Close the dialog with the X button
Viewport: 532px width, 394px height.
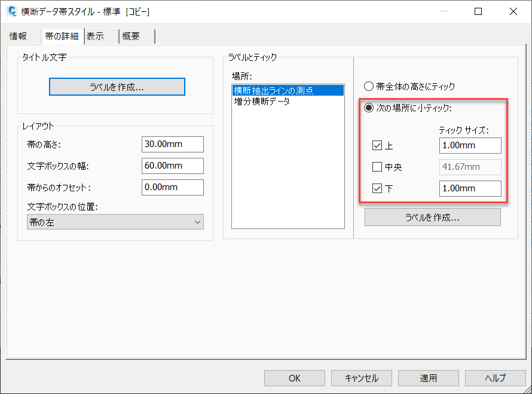click(x=513, y=11)
